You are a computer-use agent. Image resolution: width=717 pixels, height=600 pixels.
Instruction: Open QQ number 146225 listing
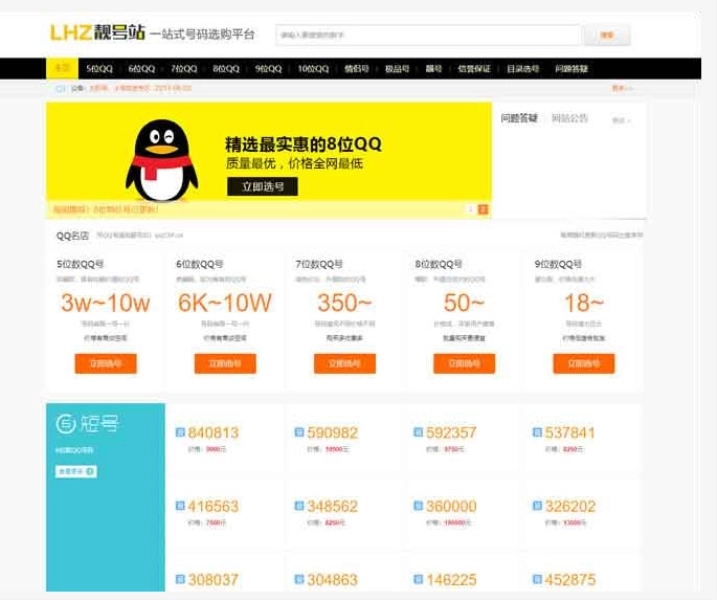451,580
